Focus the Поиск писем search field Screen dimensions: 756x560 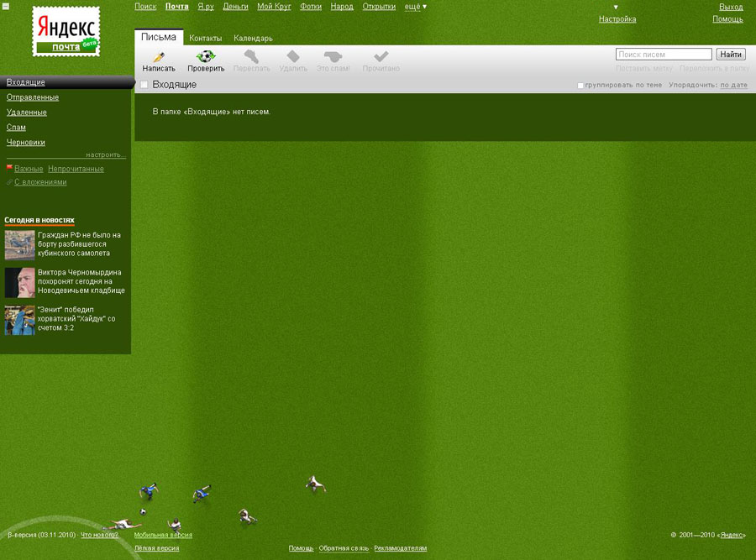664,55
